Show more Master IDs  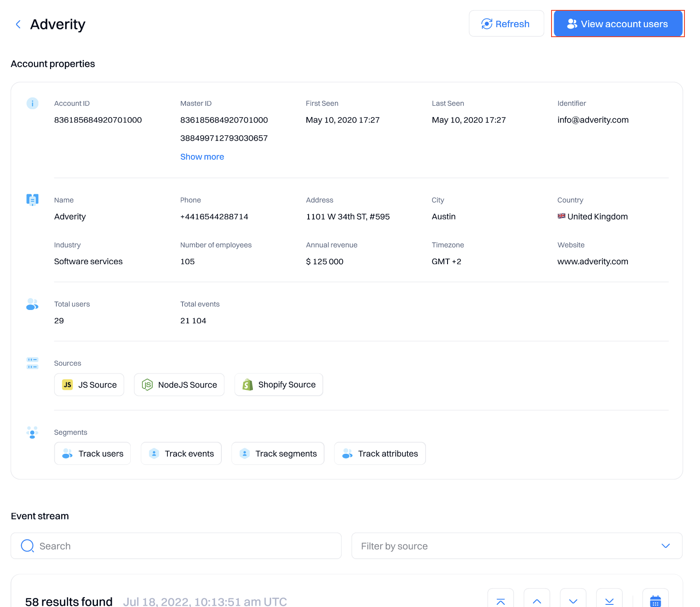(x=202, y=157)
